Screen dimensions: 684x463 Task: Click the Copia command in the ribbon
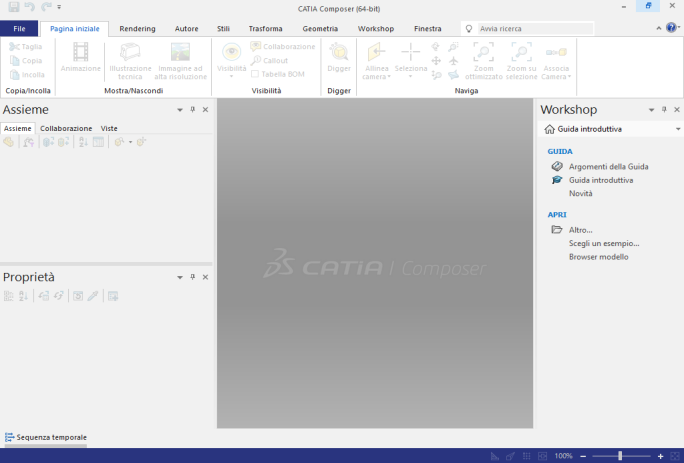pos(26,61)
